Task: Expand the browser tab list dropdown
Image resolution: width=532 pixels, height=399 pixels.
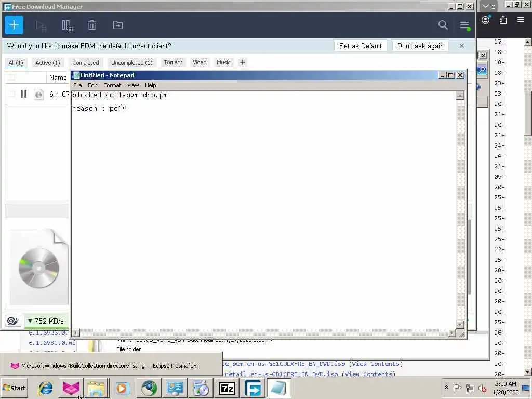Action: (x=488, y=6)
